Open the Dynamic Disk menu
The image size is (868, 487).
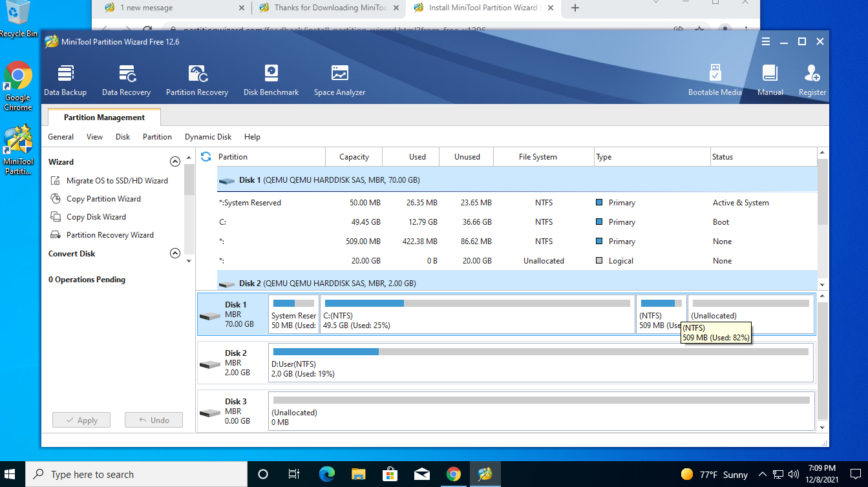(x=208, y=137)
